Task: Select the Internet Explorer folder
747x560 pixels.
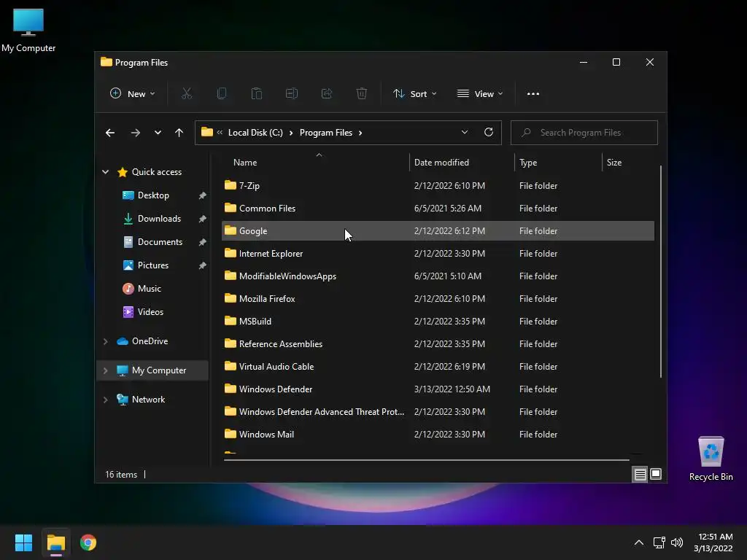Action: pyautogui.click(x=438, y=253)
